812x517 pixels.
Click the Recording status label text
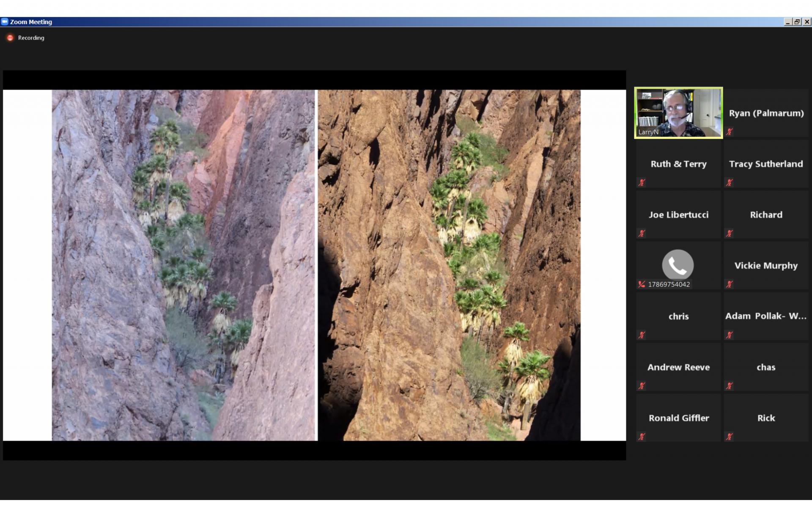31,38
